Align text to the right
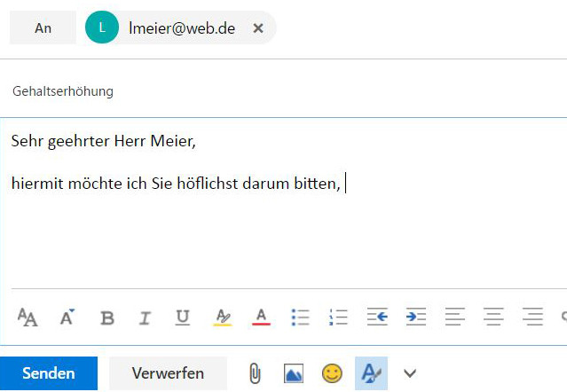The width and height of the screenshot is (567, 392). pyautogui.click(x=532, y=317)
